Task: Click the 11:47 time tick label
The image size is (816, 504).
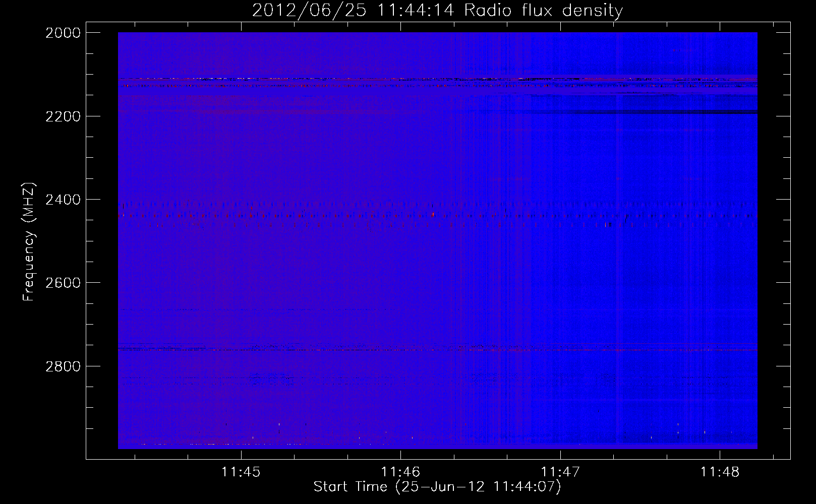Action: tap(560, 472)
